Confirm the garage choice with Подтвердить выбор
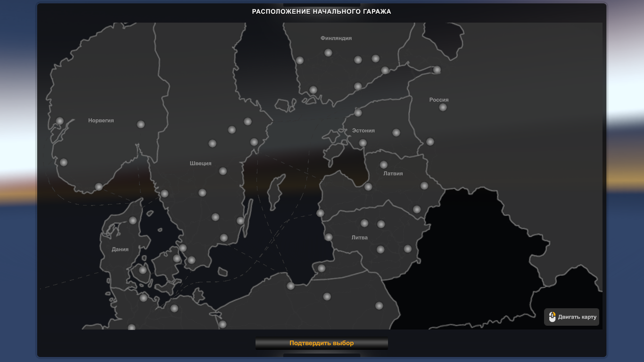Viewport: 644px width, 362px height. 322,343
